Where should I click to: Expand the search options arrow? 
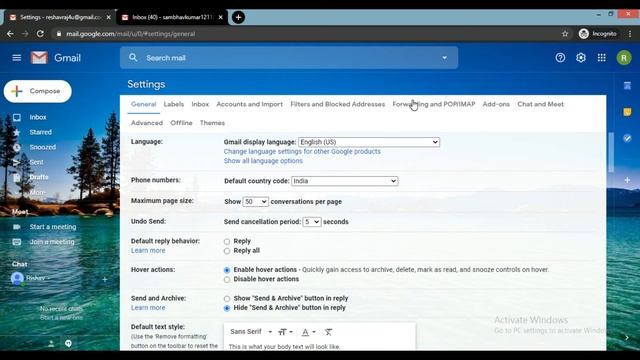(x=444, y=58)
